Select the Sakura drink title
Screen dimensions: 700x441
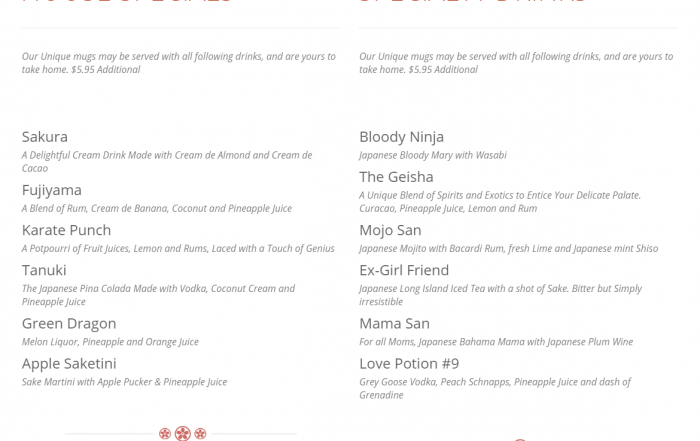pyautogui.click(x=45, y=137)
